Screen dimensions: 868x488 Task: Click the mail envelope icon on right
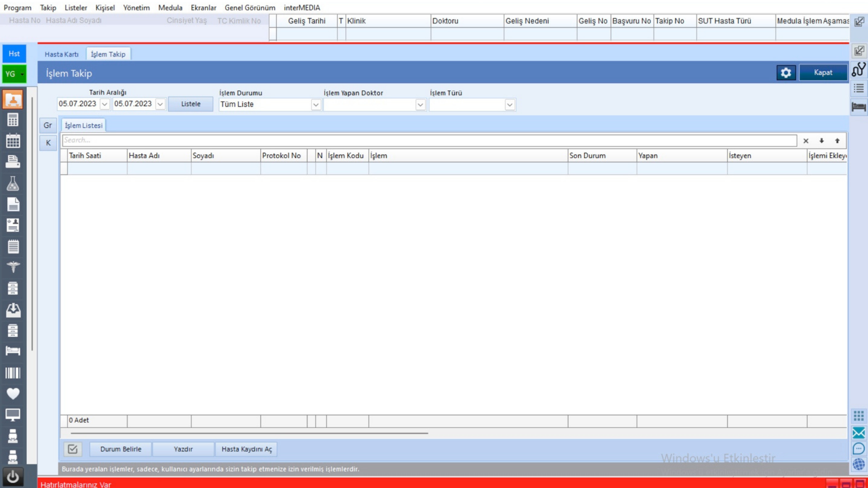[859, 433]
